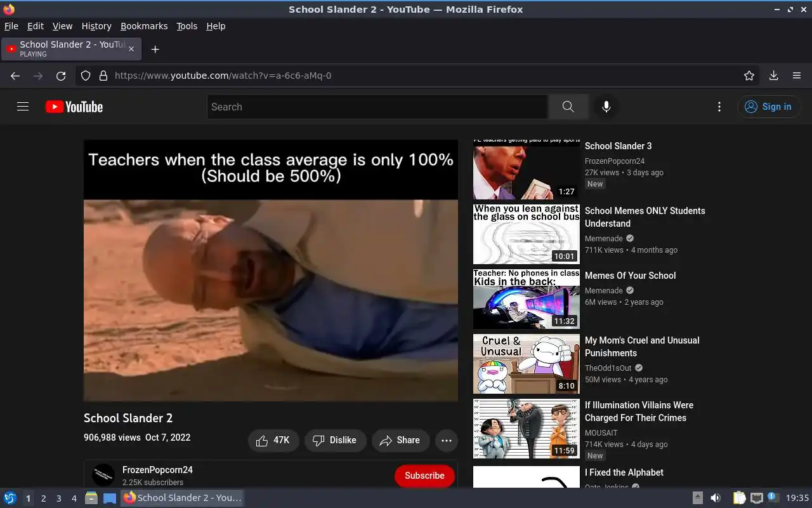Open network status tray icon
Viewport: 812px width, 508px height.
[x=756, y=498]
